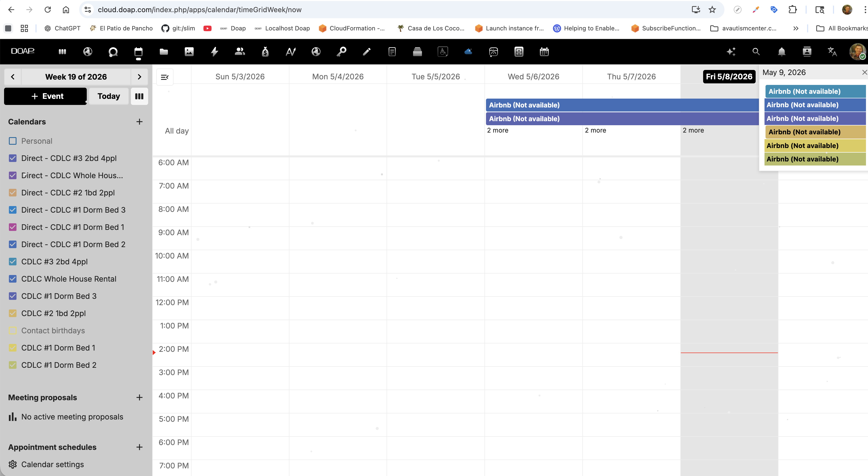Toggle CDLC Whole House Rental calendar
The width and height of the screenshot is (868, 476).
click(12, 279)
